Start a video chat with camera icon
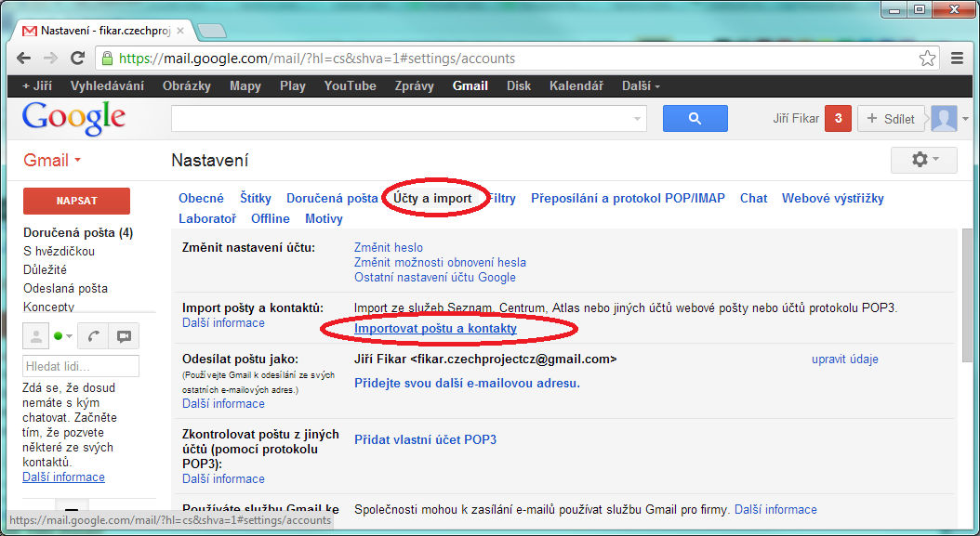 pos(124,336)
